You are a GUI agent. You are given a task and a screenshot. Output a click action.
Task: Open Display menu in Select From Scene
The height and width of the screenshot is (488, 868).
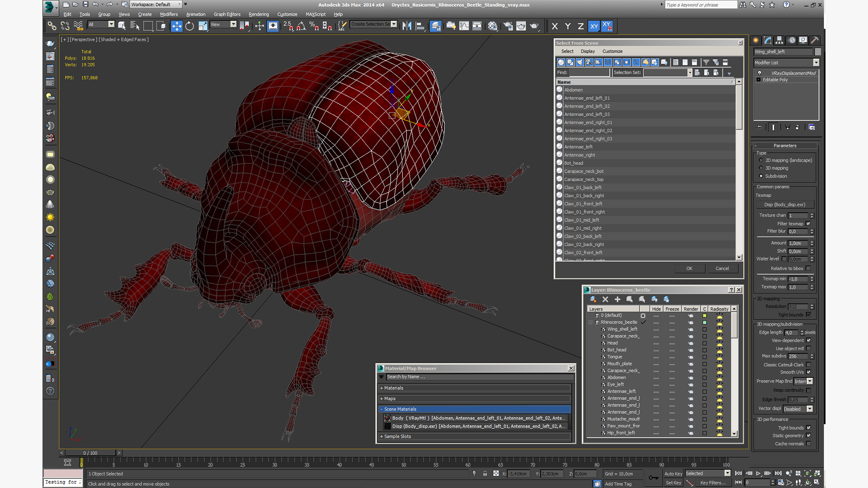(588, 51)
